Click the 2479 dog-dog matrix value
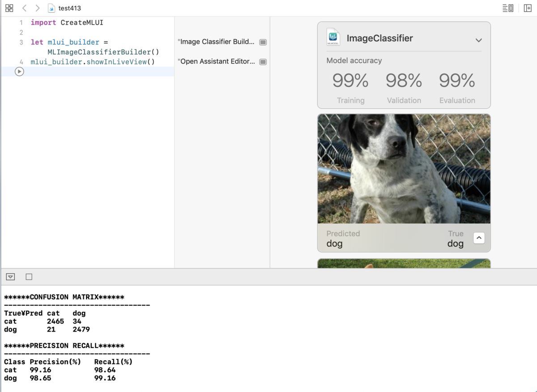This screenshot has width=537, height=392. pos(81,329)
